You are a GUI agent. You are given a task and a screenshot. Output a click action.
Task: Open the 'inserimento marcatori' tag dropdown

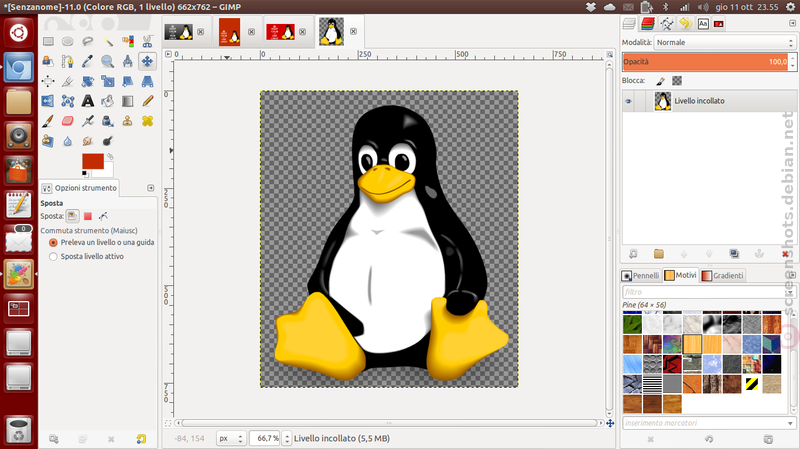tap(790, 423)
